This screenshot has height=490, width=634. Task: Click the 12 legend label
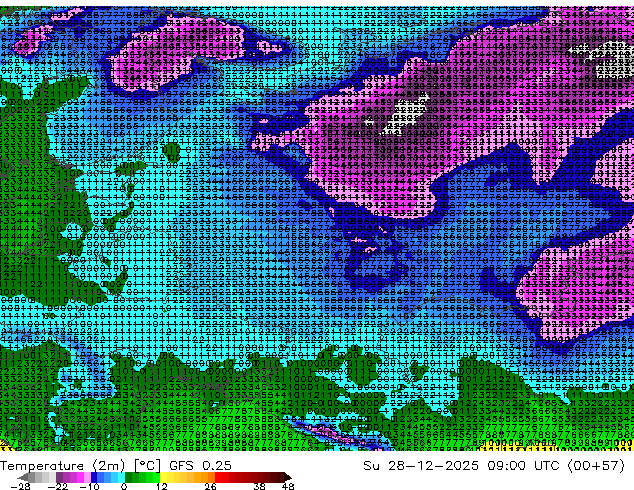162,486
